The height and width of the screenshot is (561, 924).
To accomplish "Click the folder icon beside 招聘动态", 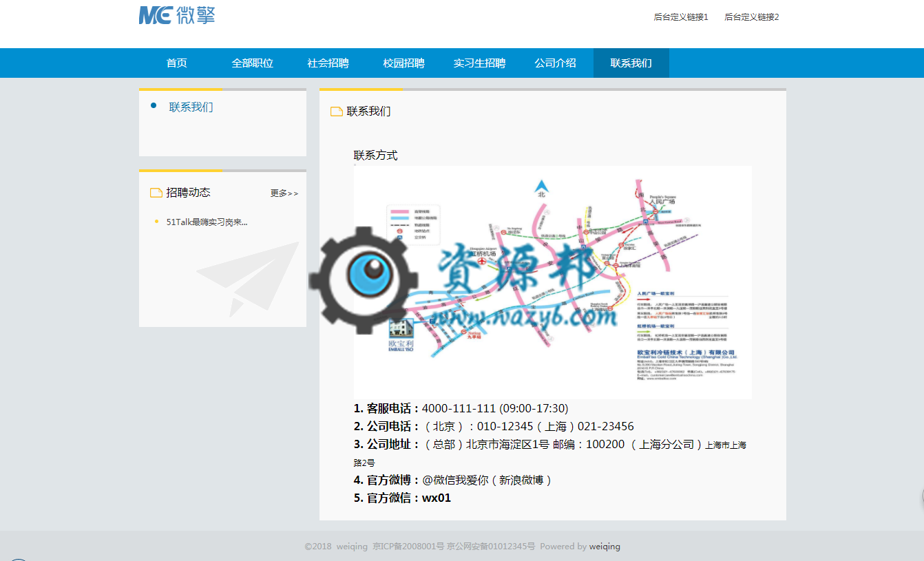I will click(156, 193).
